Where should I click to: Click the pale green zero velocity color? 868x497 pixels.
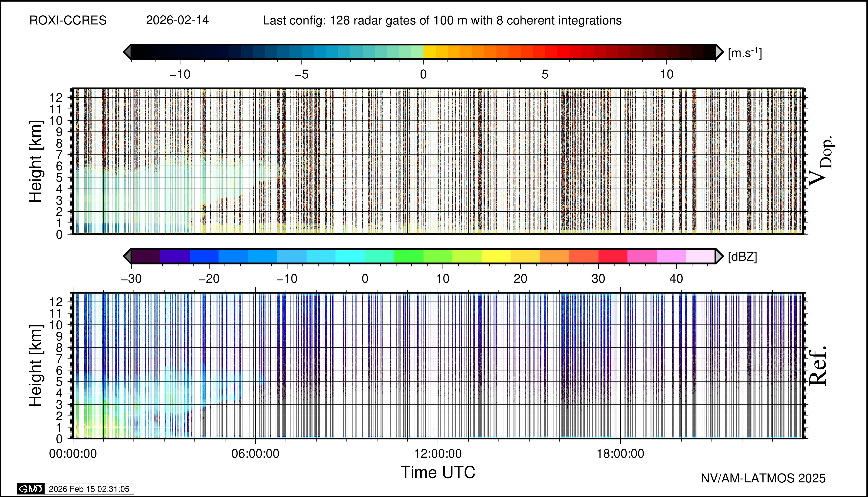pos(417,52)
